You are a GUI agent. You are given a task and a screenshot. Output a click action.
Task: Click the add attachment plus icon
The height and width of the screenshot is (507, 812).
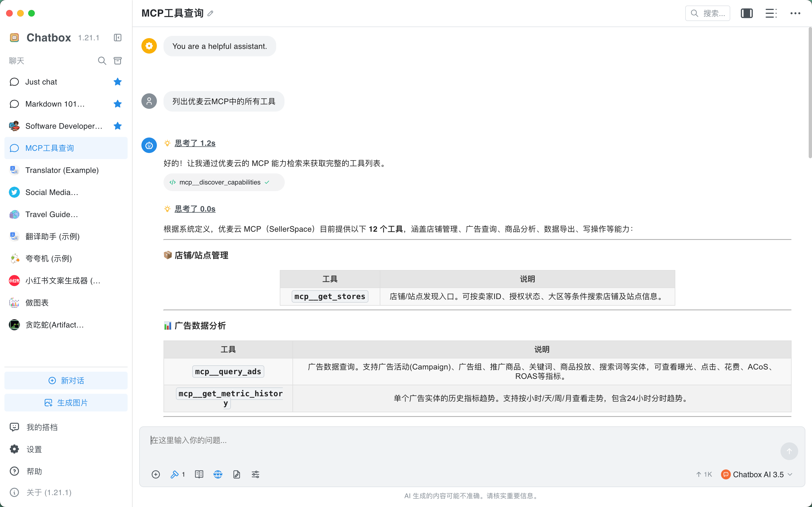(155, 474)
